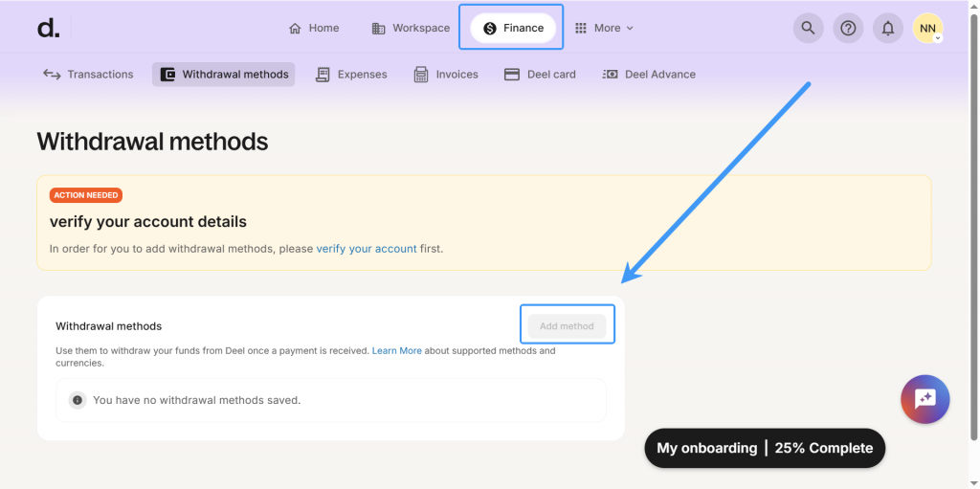Open the search magnifier icon
Viewport: 980px width, 489px height.
coord(809,29)
